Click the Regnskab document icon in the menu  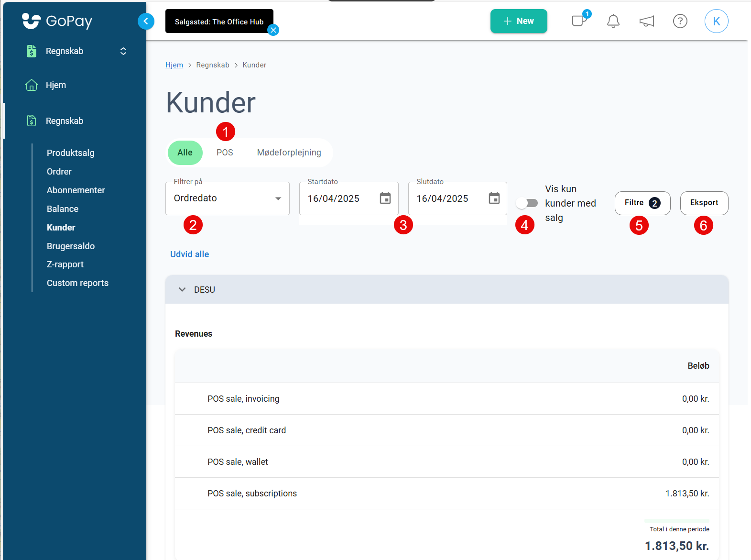pos(32,121)
